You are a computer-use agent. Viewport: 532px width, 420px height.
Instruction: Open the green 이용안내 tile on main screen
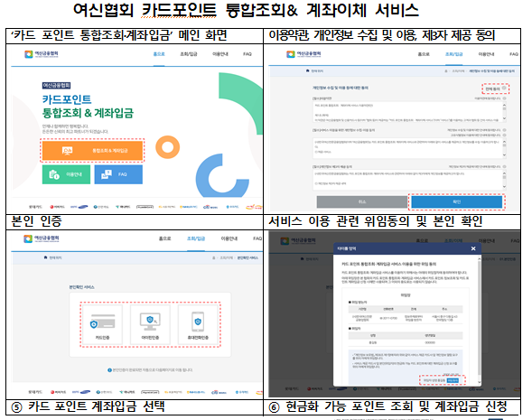pos(66,174)
